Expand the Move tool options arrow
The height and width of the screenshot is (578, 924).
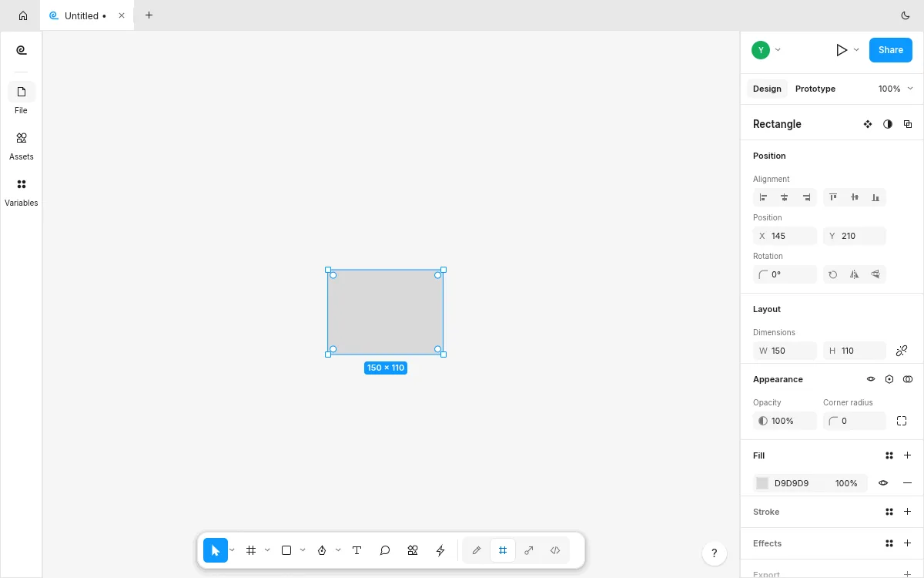click(x=232, y=550)
